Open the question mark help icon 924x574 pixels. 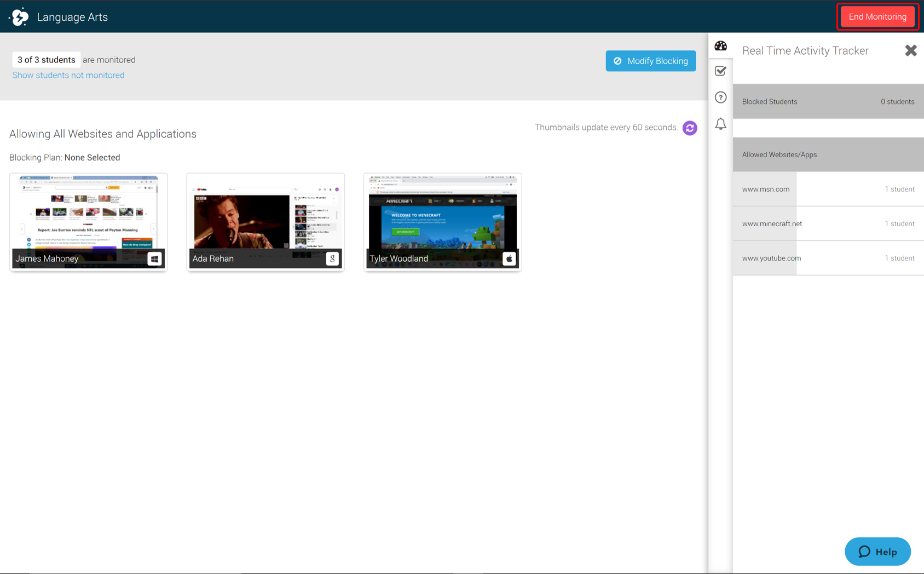click(720, 97)
